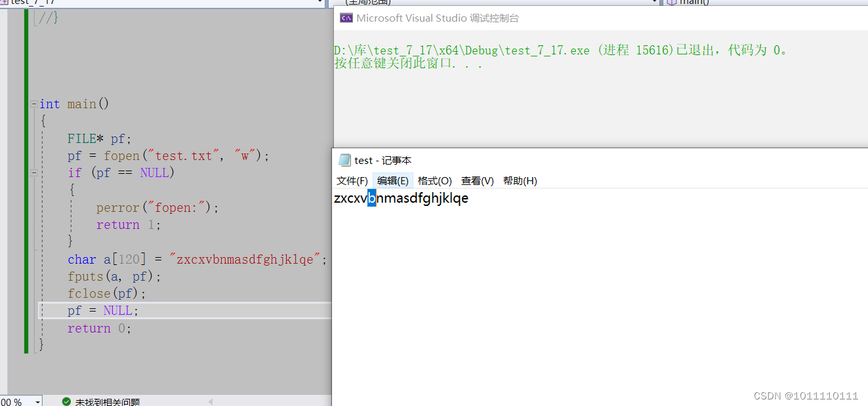Click the FILE* pf; code line

[x=100, y=139]
